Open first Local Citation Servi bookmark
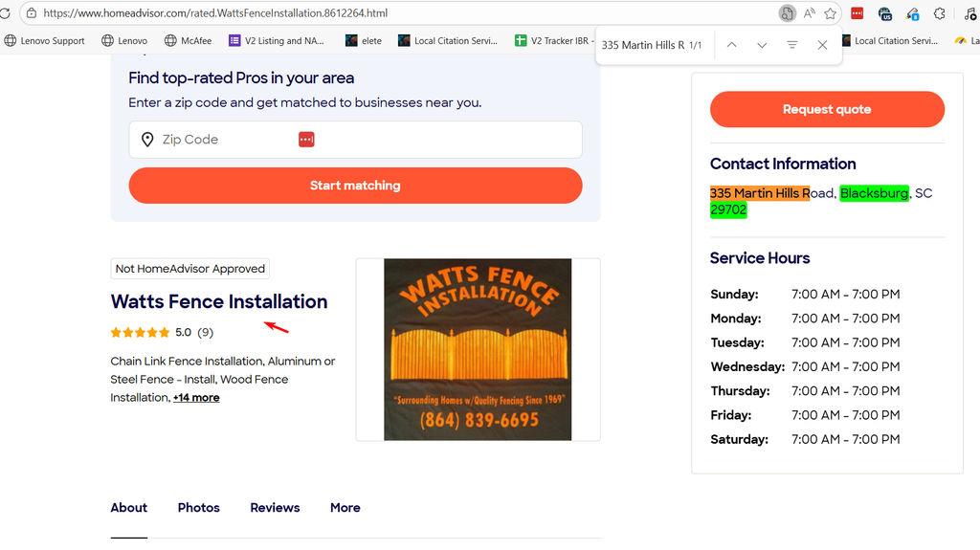 tap(448, 40)
